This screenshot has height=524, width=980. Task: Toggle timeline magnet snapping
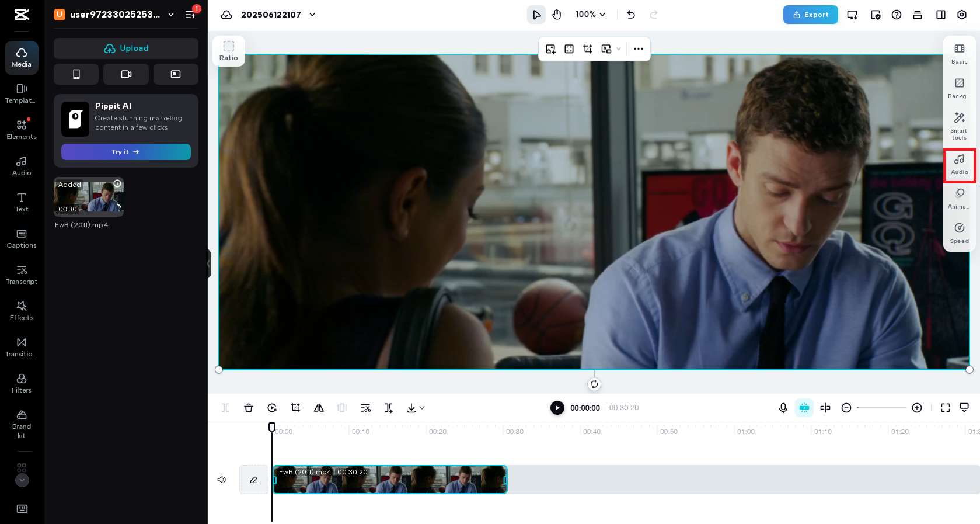(x=804, y=408)
